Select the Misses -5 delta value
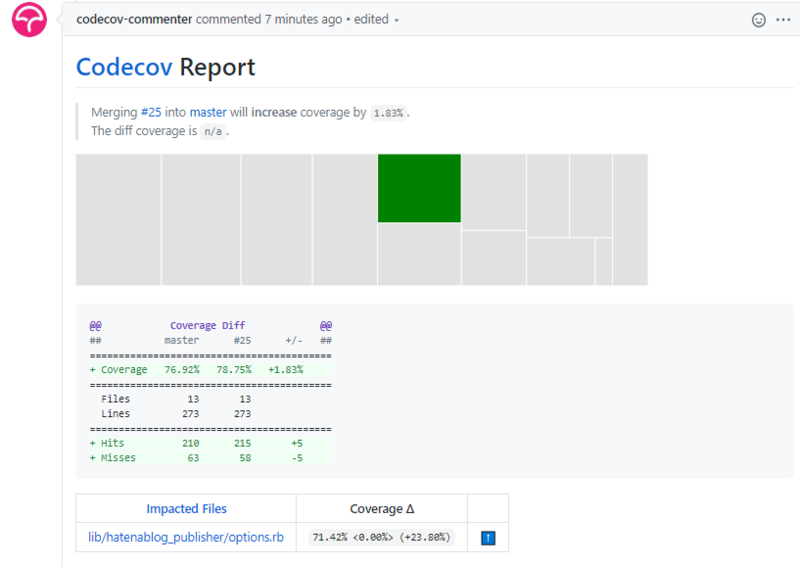The height and width of the screenshot is (567, 800). pos(297,458)
